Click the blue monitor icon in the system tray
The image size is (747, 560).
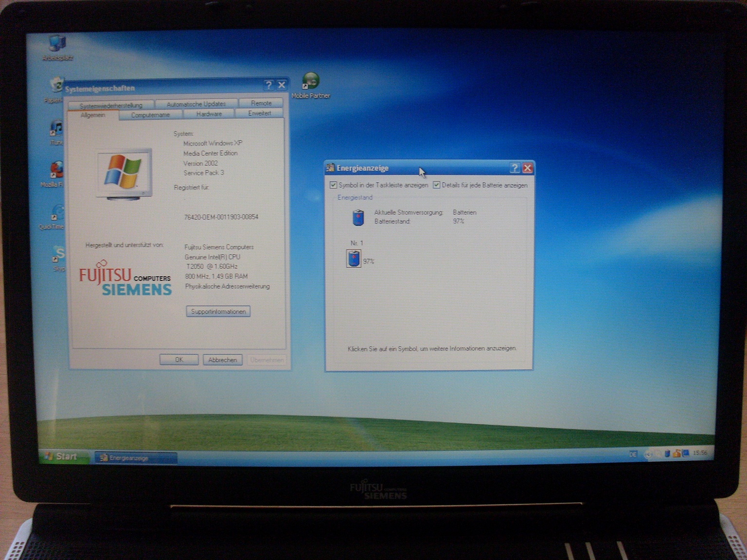click(x=686, y=453)
